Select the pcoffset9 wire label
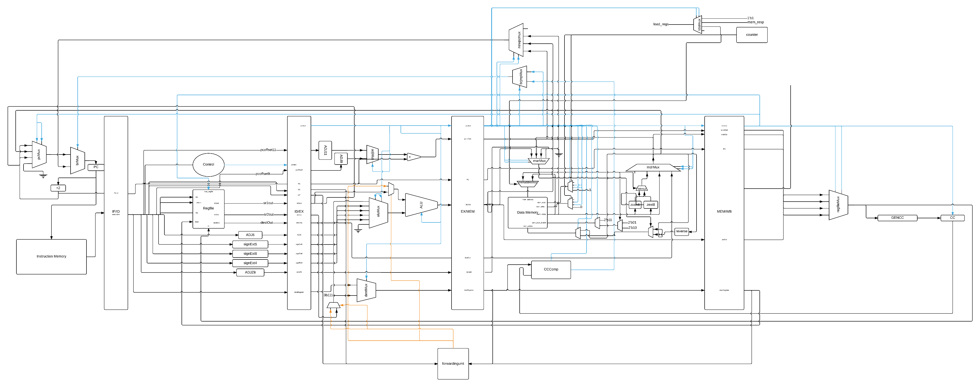Image resolution: width=980 pixels, height=387 pixels. (x=263, y=174)
